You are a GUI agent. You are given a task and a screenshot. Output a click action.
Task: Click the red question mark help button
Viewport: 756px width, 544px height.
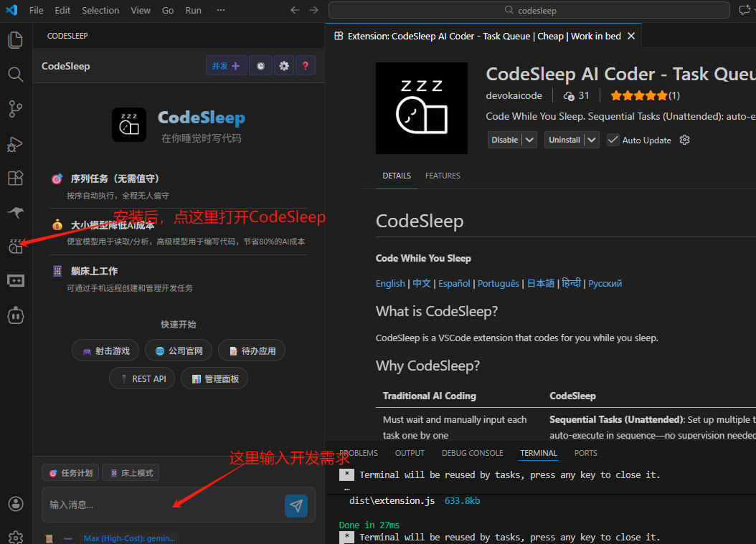pyautogui.click(x=305, y=66)
